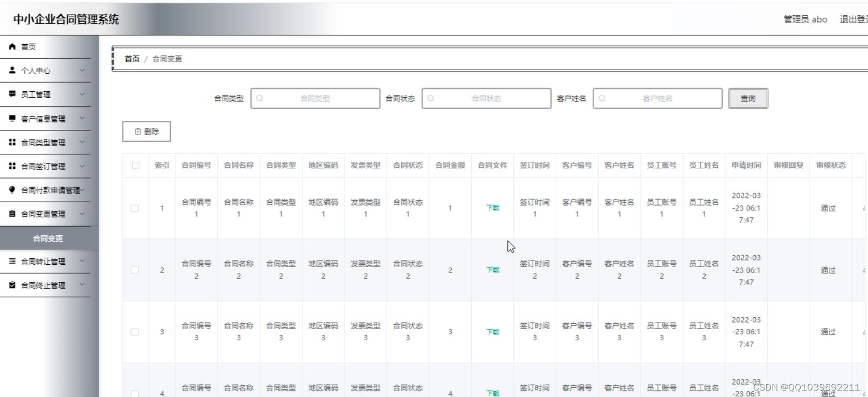This screenshot has width=868, height=397.
Task: Click the trash icon on 删除 button
Action: click(x=137, y=132)
